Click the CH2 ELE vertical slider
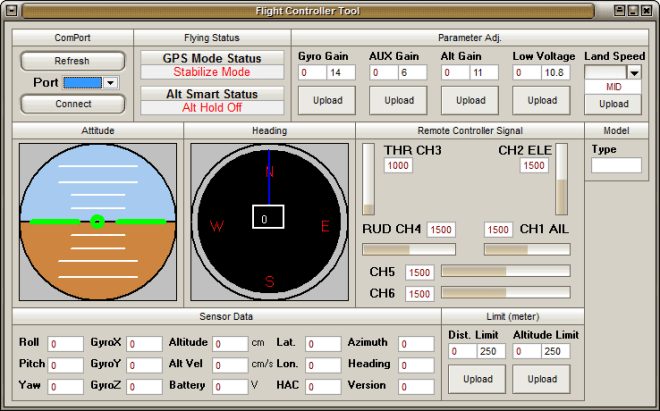The height and width of the screenshot is (411, 660). (x=561, y=178)
